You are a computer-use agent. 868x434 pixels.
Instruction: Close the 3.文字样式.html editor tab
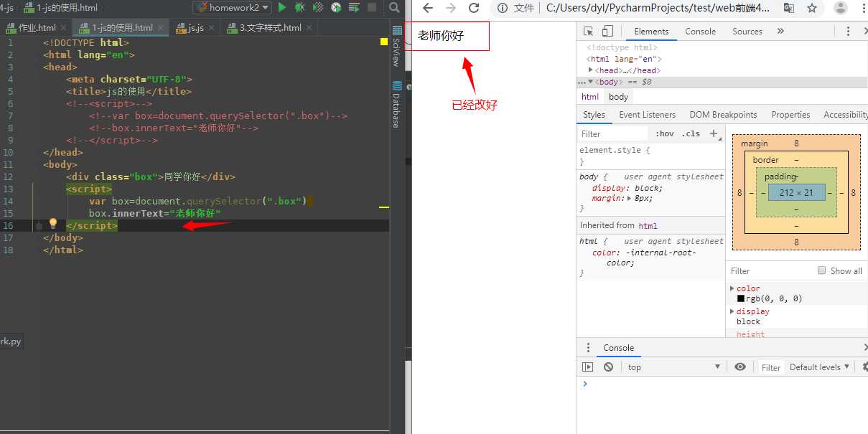click(310, 28)
